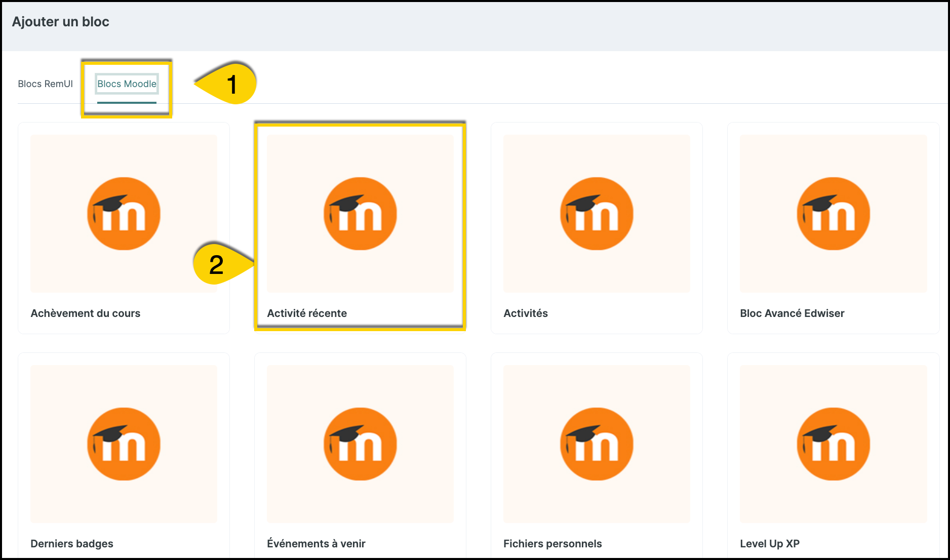Select the Derniers badges title
The image size is (950, 560).
tap(72, 544)
